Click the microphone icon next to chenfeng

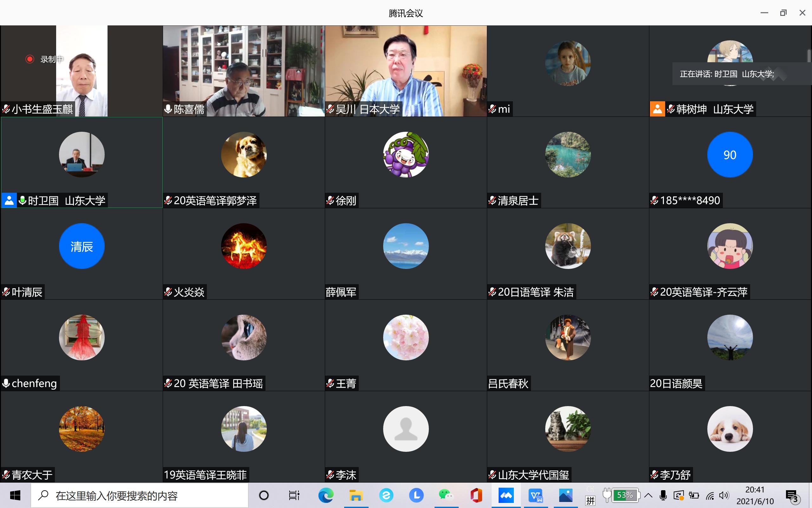tap(6, 383)
